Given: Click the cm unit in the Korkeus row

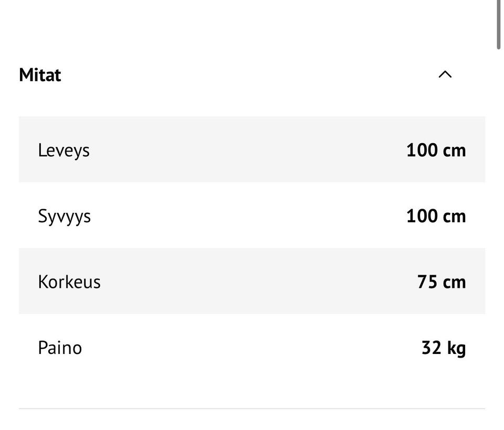Looking at the screenshot, I should 454,282.
